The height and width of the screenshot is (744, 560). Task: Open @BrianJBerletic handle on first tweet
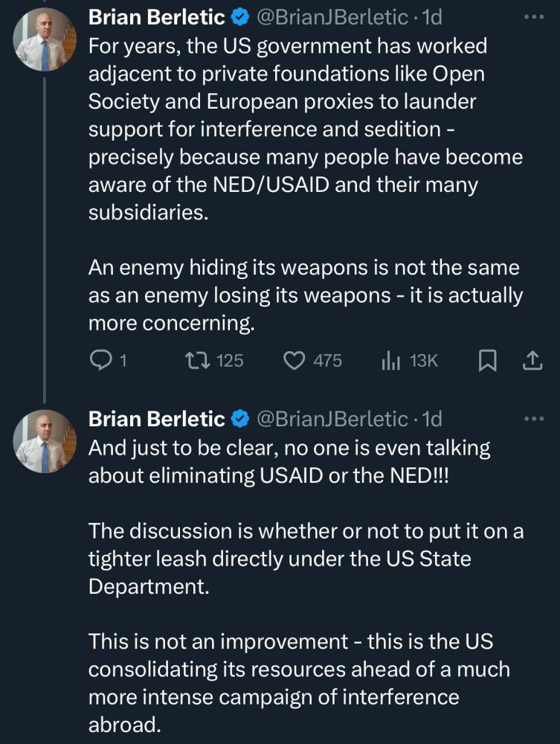click(x=332, y=16)
